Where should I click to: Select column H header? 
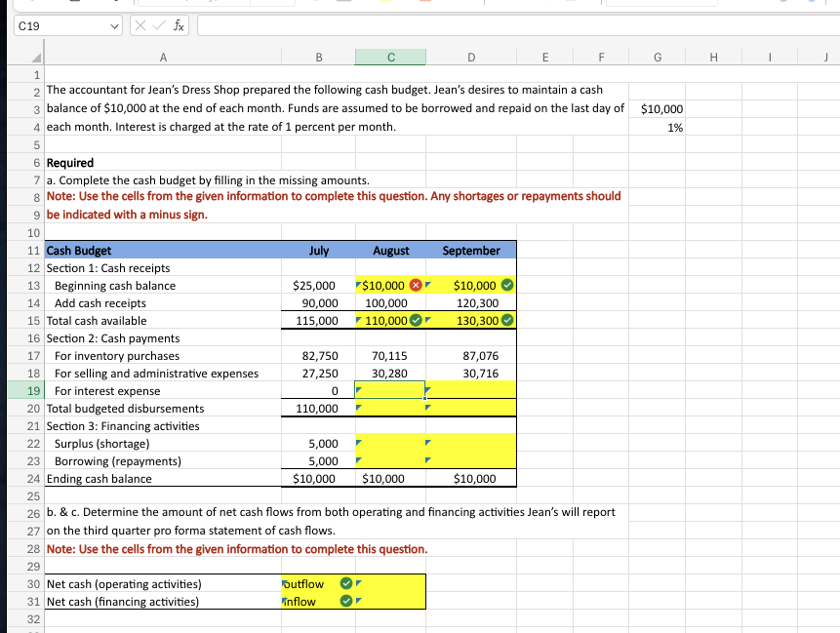tap(713, 58)
